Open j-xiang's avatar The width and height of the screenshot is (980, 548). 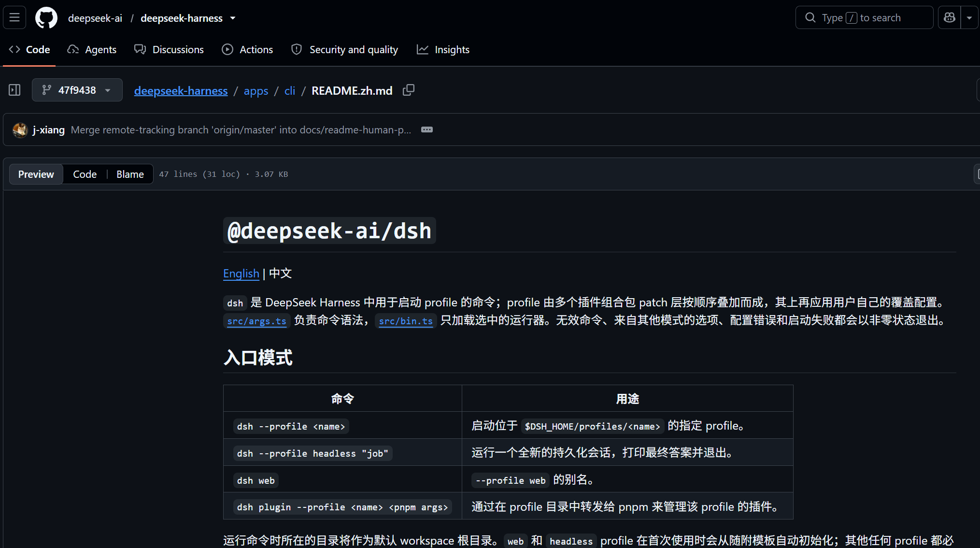20,130
